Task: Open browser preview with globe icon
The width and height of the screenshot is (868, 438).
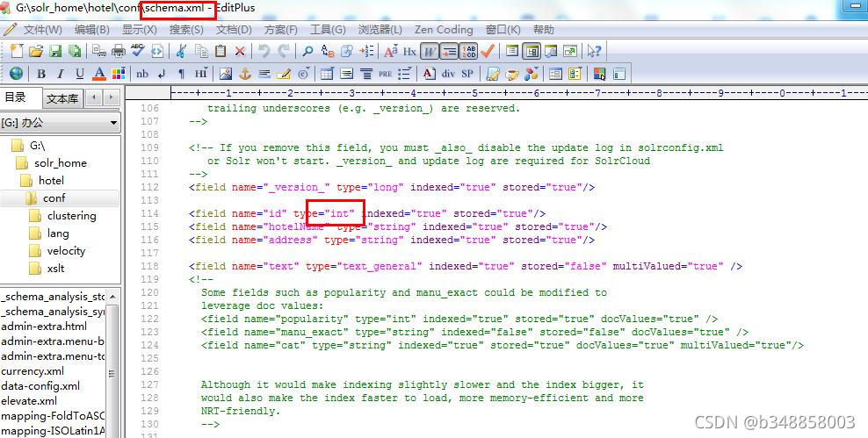Action: pyautogui.click(x=17, y=73)
